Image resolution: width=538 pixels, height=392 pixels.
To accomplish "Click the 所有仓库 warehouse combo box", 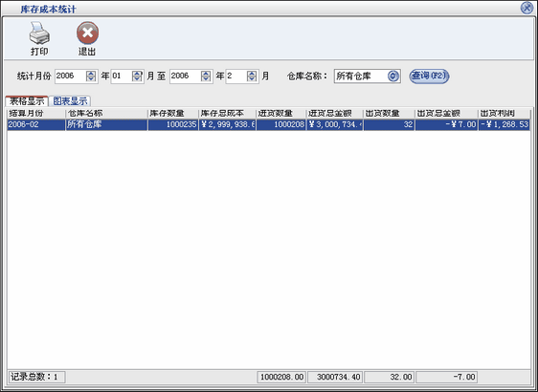I will [368, 76].
